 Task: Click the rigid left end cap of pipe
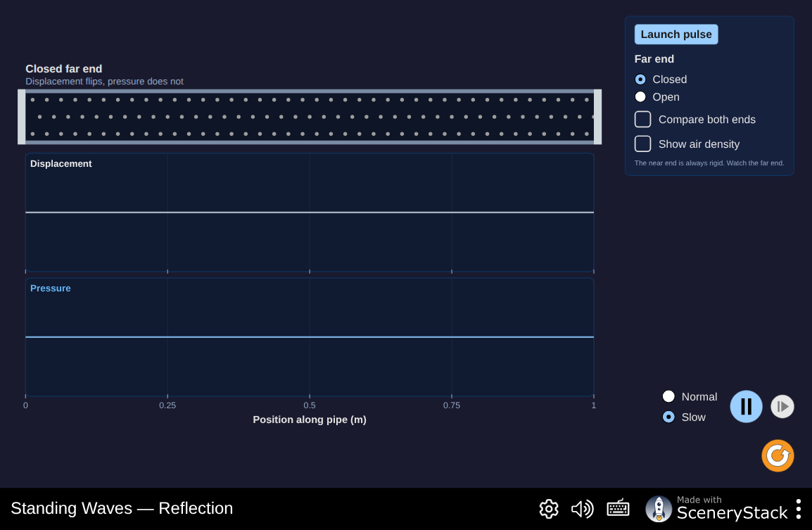coord(21,117)
